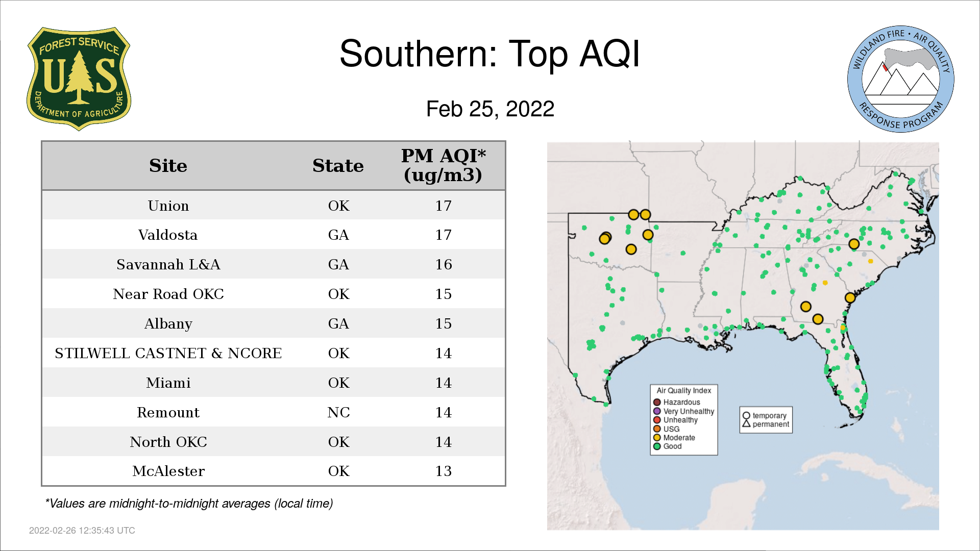Click the 2022-02-26 UTC timestamp
Viewport: 980px width, 551px height.
pos(82,531)
